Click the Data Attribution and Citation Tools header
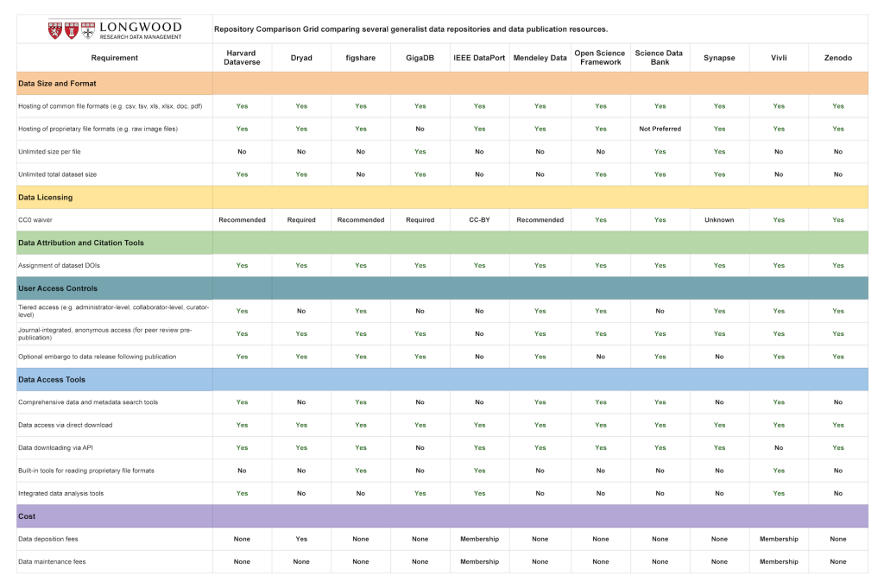Viewport: 884px width, 588px height. tap(80, 243)
